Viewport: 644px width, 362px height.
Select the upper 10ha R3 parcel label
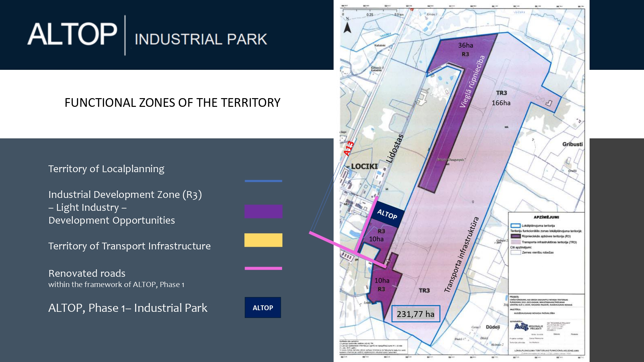(x=376, y=239)
